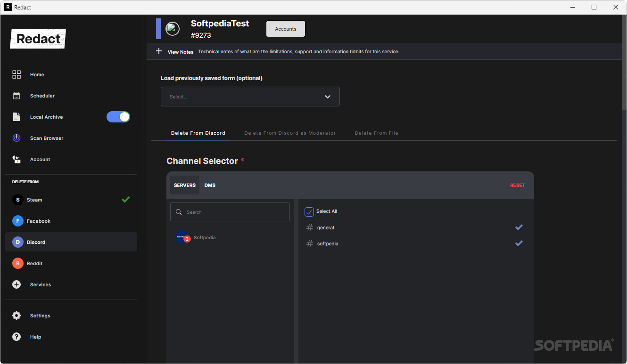Click the hash icon for softpedia channel
The image size is (627, 364).
click(310, 243)
